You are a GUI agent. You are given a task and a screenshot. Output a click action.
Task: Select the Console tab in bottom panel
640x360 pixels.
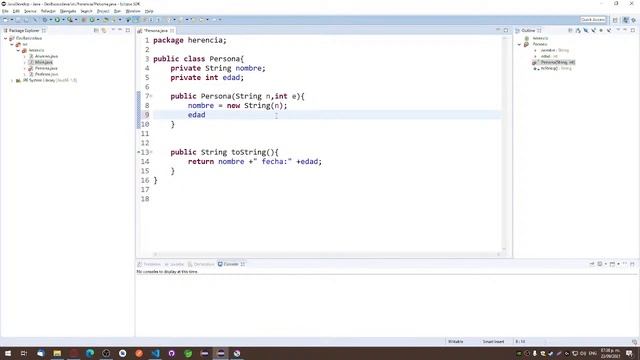[231, 264]
